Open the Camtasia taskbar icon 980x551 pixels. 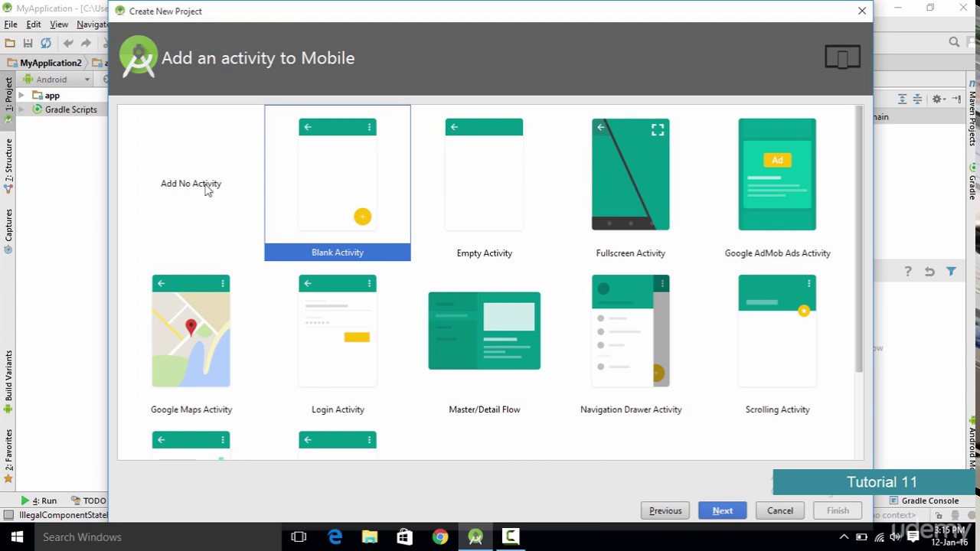click(x=511, y=537)
